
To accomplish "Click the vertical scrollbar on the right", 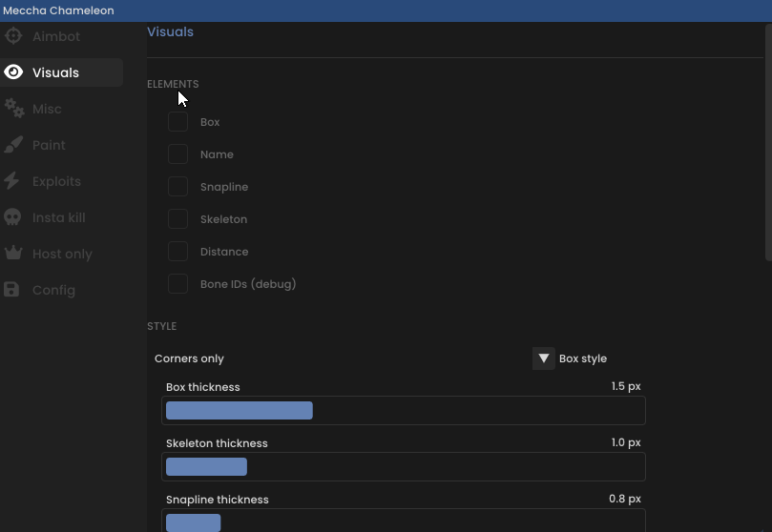I will (768, 143).
